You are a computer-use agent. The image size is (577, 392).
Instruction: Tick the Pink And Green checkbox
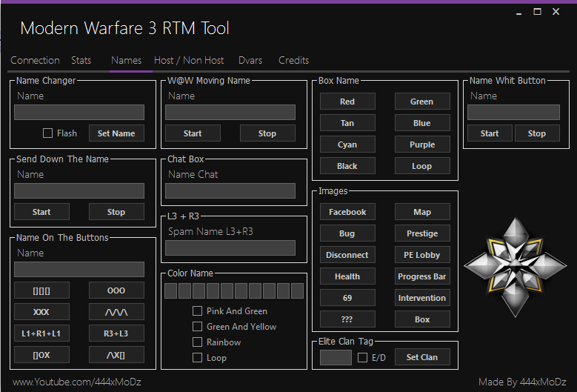[x=197, y=311]
